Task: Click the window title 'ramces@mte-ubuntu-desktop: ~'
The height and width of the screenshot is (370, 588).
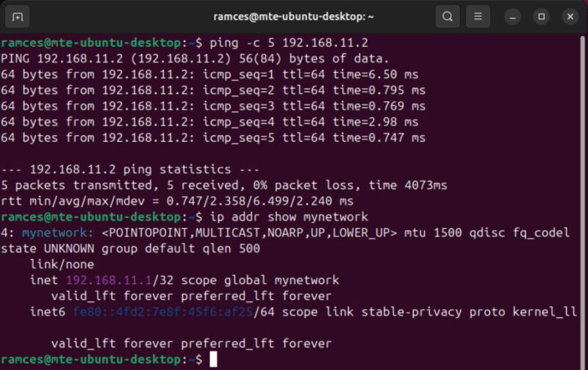Action: tap(293, 17)
